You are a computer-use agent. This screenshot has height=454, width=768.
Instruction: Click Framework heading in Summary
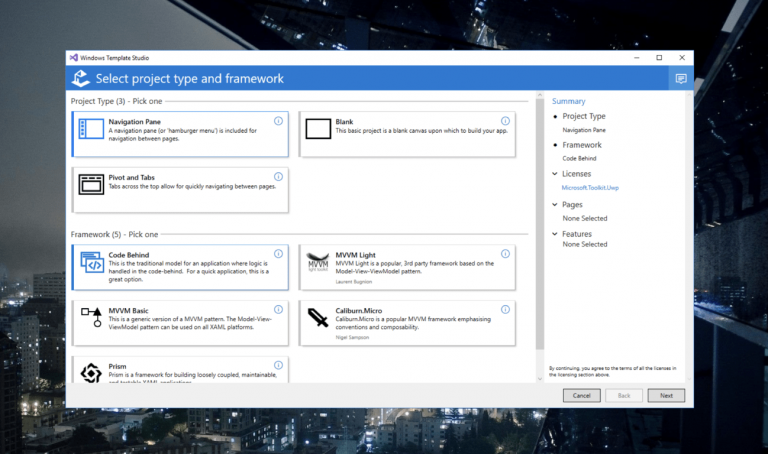[582, 145]
